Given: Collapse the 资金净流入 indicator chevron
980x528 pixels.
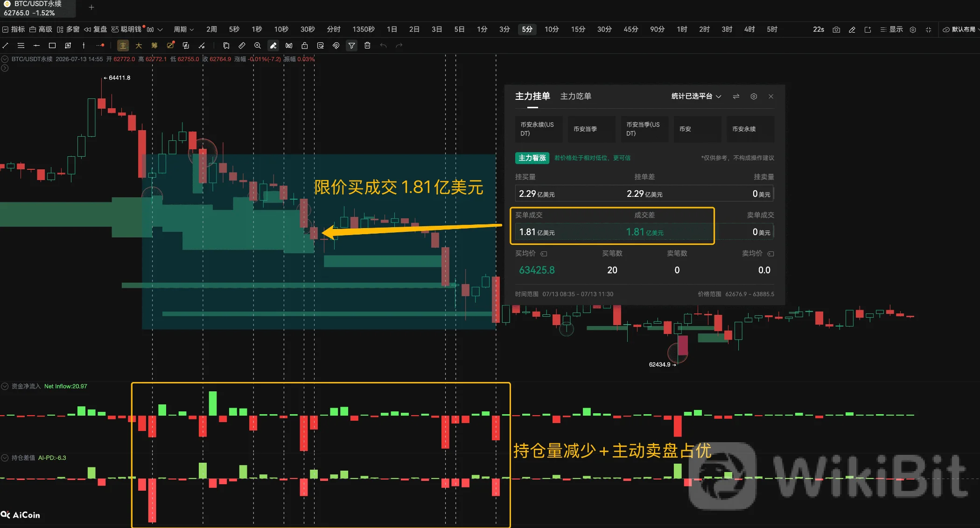Looking at the screenshot, I should pos(5,386).
